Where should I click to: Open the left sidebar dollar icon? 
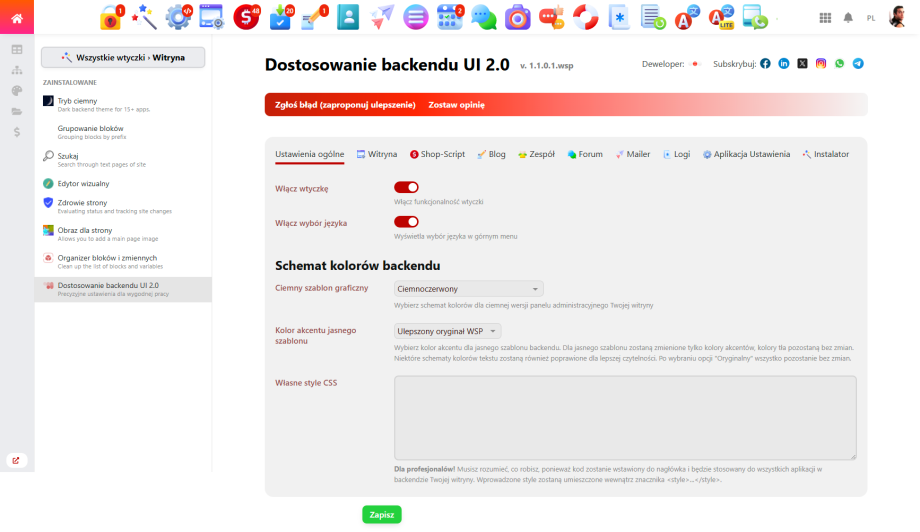17,133
